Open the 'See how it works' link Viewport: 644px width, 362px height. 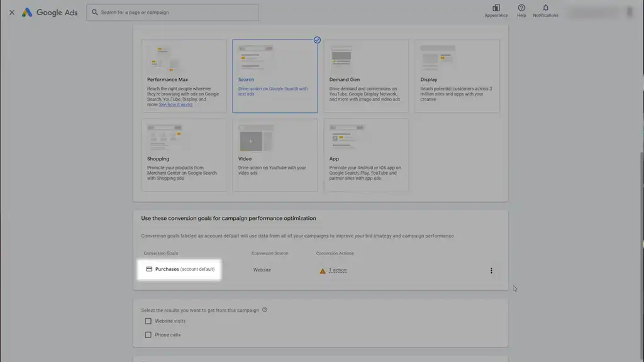[x=175, y=105]
